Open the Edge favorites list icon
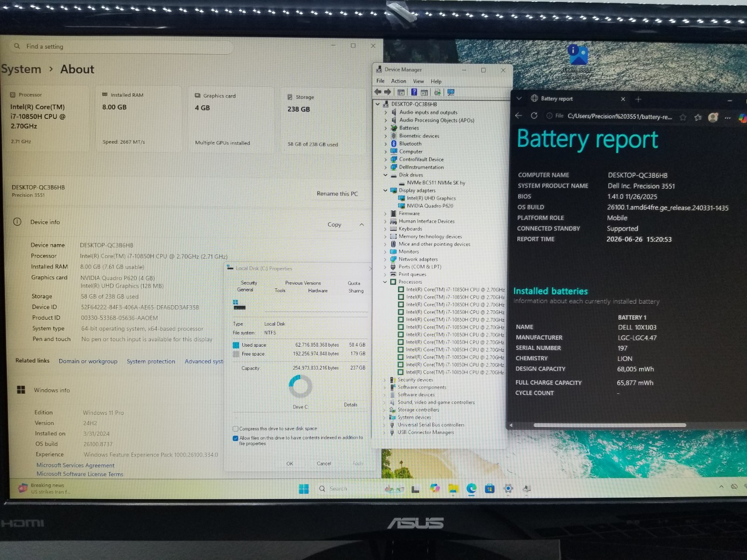 pos(698,117)
